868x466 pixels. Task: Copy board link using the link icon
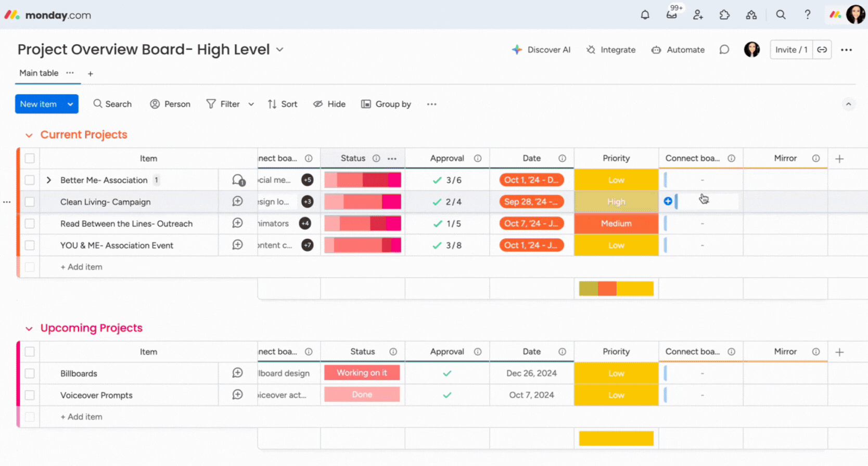click(x=822, y=50)
